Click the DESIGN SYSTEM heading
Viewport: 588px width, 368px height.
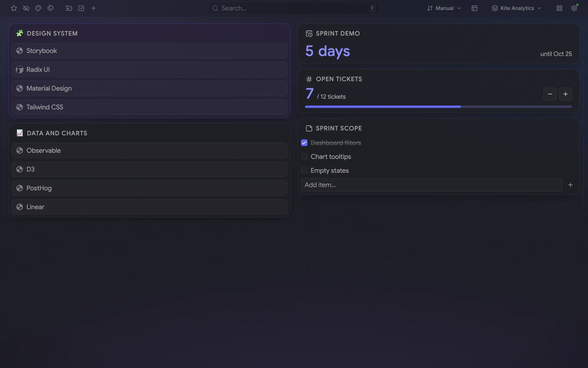coord(52,34)
